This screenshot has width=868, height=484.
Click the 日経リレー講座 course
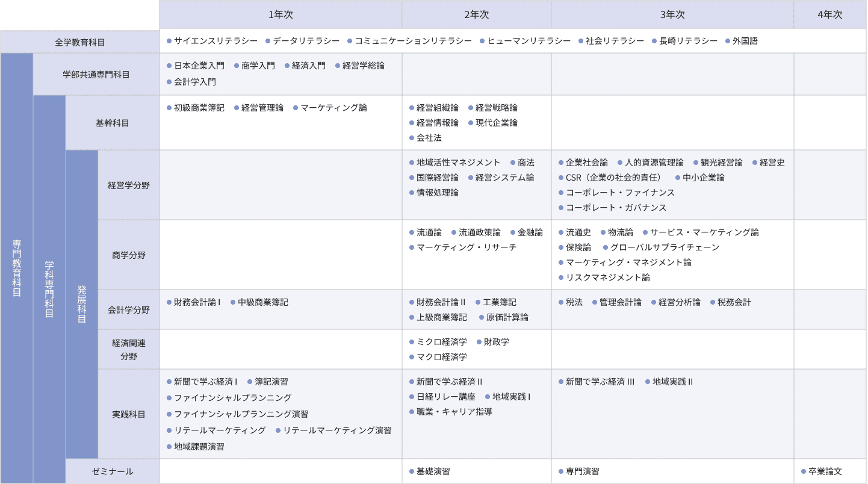tap(442, 397)
